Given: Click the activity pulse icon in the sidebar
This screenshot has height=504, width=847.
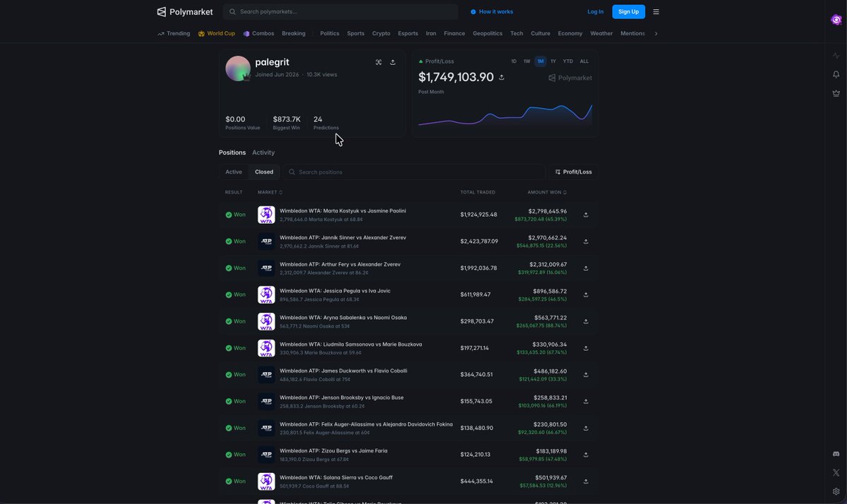Looking at the screenshot, I should click(x=836, y=56).
